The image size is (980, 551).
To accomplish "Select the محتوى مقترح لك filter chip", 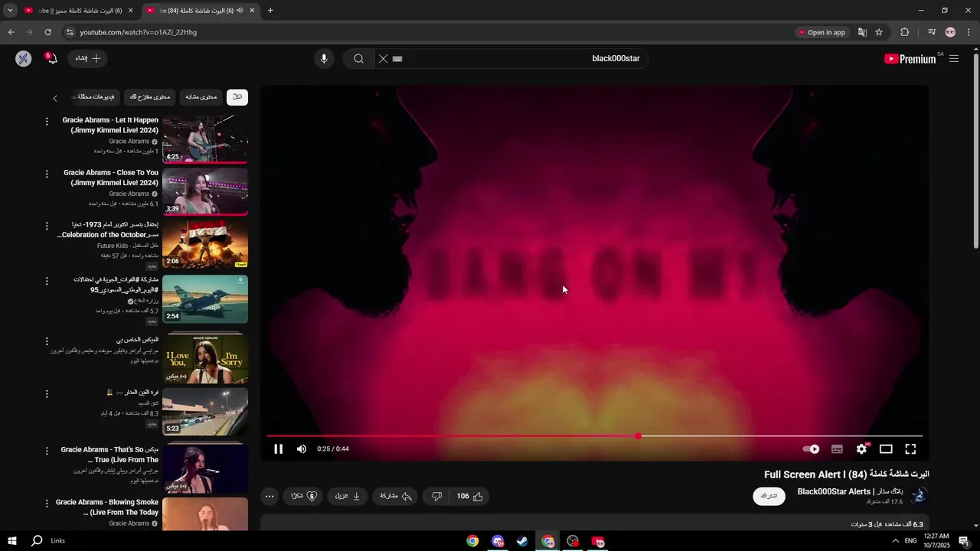I will click(x=150, y=97).
